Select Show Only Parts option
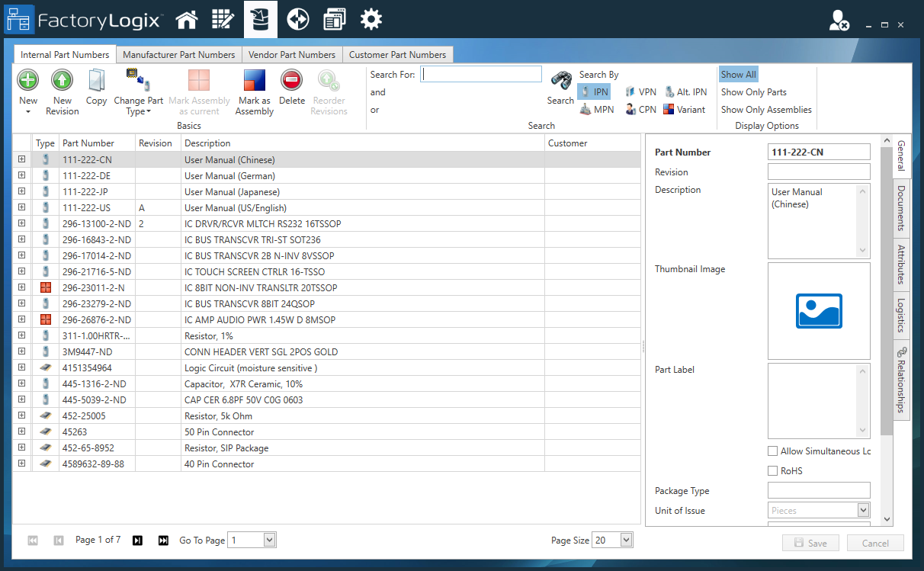Viewport: 924px width, 571px height. (x=753, y=92)
